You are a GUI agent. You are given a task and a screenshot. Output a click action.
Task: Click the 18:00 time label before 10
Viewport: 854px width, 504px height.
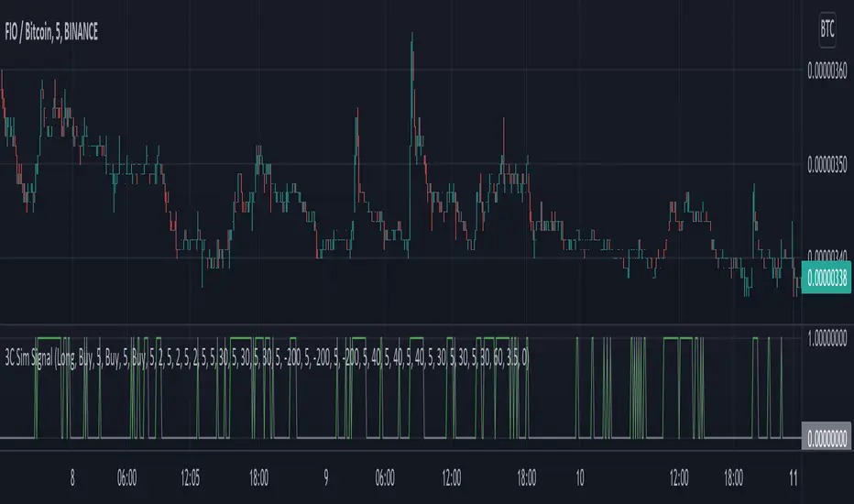(527, 477)
